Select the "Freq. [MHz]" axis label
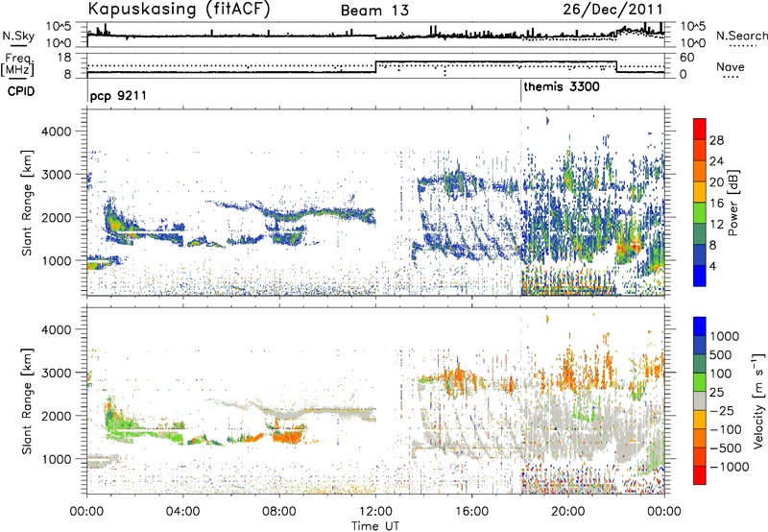This screenshot has height=532, width=768. 17,64
